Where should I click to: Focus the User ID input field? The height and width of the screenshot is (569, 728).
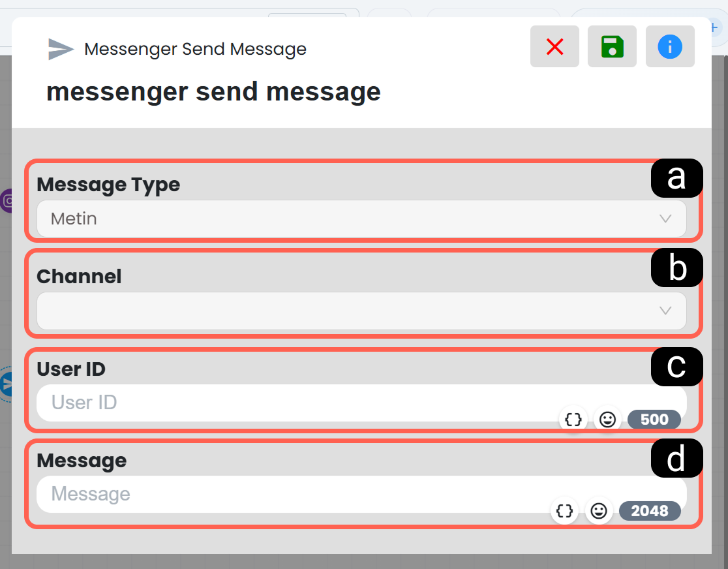coord(361,403)
